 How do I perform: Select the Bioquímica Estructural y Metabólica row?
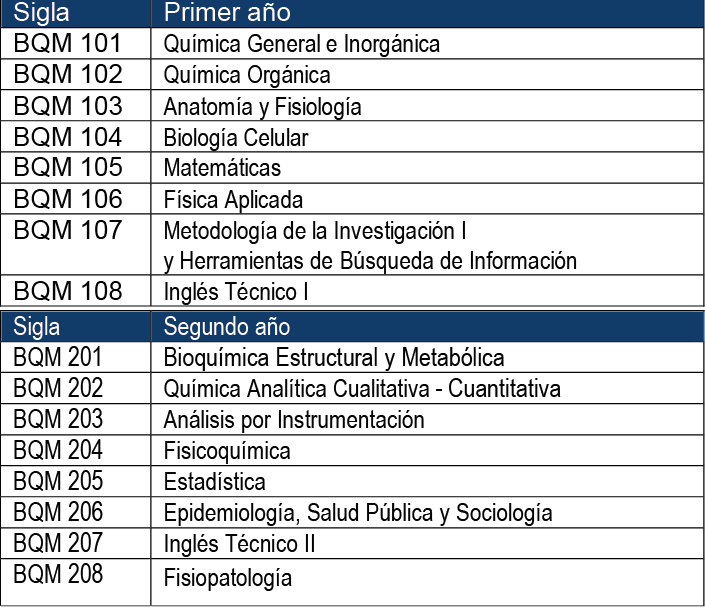point(334,357)
